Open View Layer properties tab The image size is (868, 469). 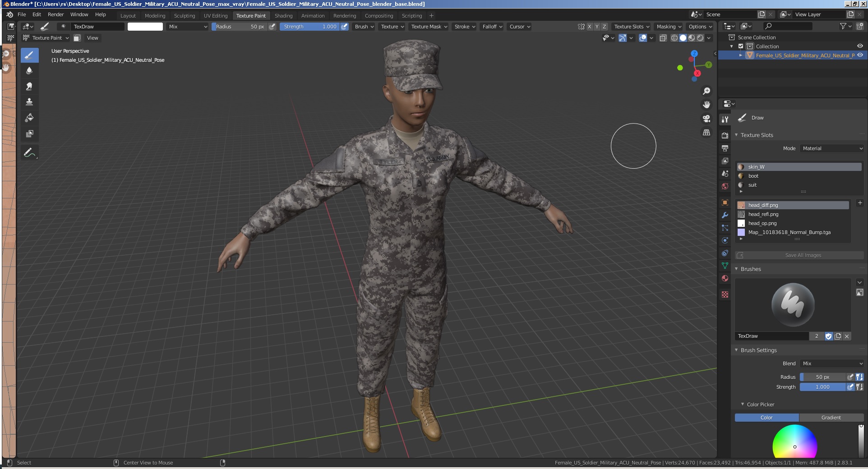coord(725,161)
